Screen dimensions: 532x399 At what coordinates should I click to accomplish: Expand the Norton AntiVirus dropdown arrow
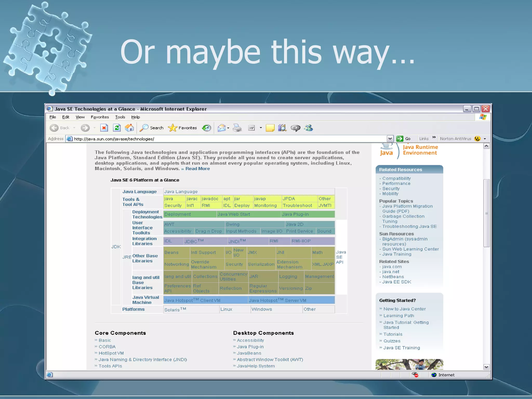(485, 139)
